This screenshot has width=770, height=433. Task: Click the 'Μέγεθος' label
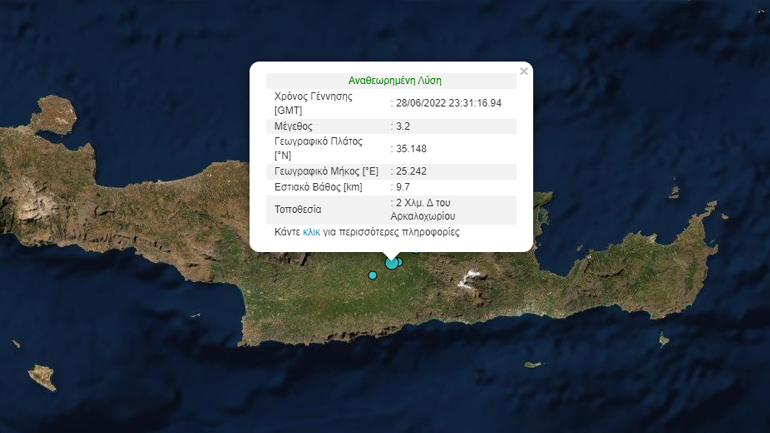(x=293, y=126)
